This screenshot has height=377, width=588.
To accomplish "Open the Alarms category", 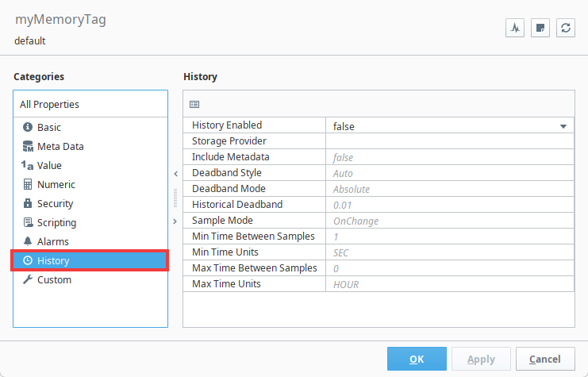I will pos(90,241).
